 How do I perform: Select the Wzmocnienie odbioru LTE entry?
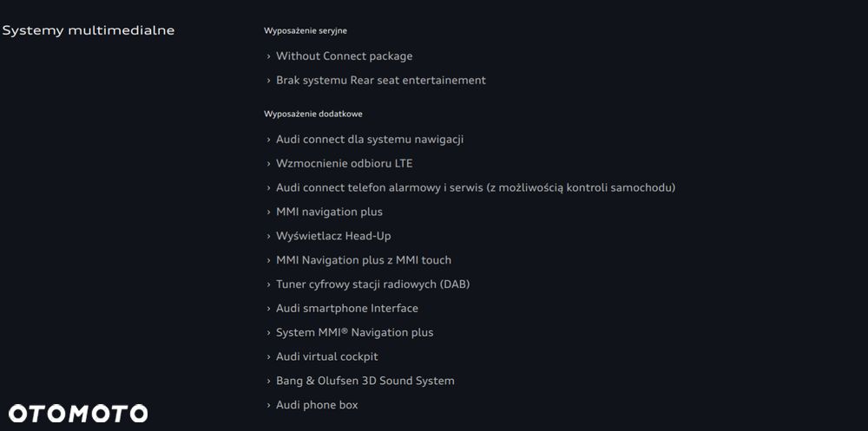[344, 163]
